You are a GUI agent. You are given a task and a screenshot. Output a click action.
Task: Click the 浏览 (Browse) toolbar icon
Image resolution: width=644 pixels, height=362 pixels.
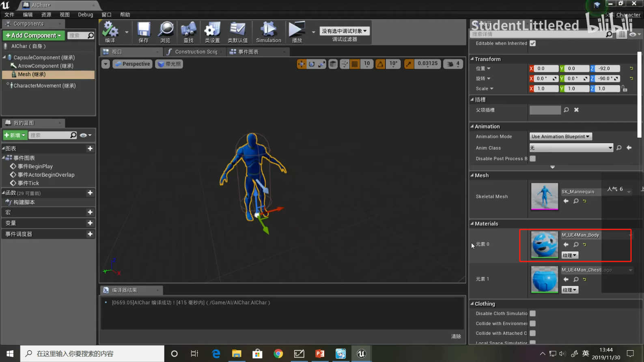click(165, 32)
